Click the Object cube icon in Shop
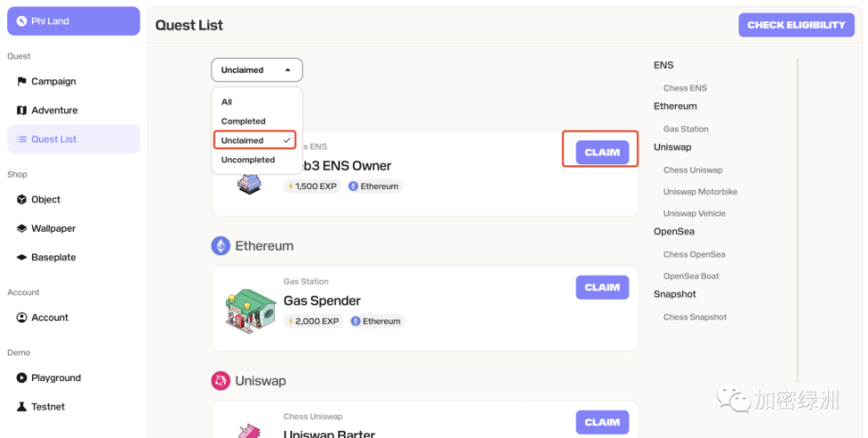Viewport: 868px width, 438px height. tap(21, 199)
